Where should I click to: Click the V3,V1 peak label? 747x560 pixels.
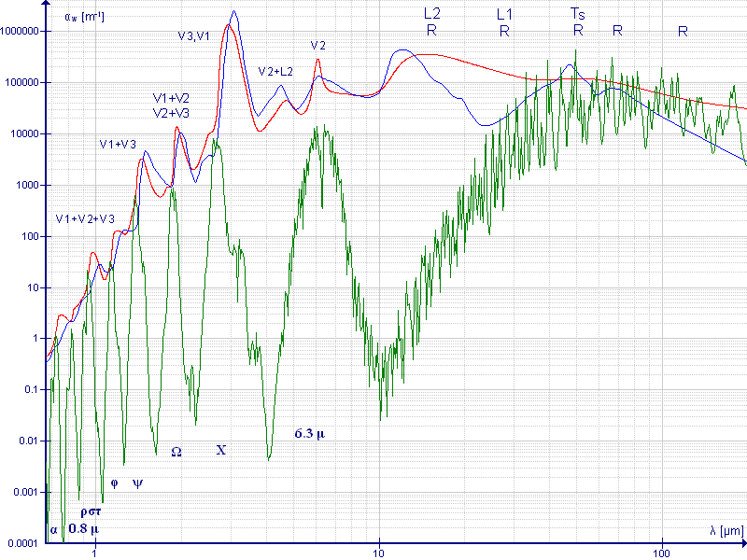193,35
